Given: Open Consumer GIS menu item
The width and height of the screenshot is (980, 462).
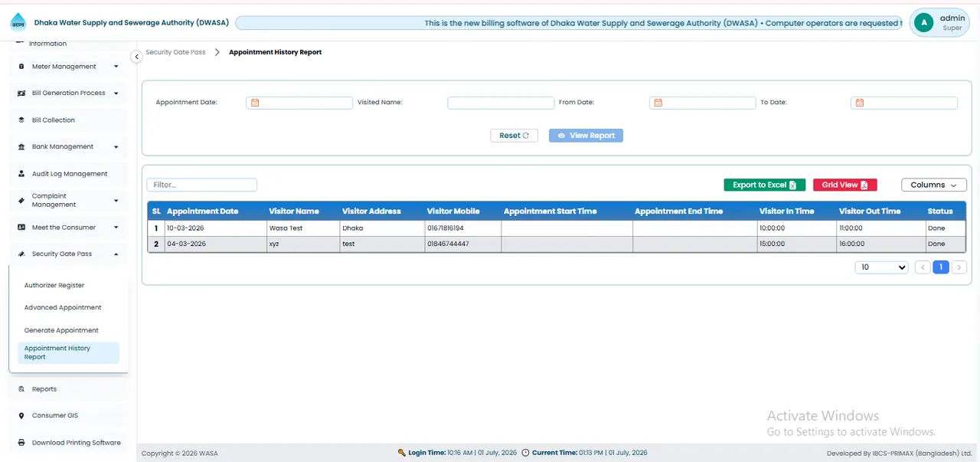Looking at the screenshot, I should tap(69, 416).
